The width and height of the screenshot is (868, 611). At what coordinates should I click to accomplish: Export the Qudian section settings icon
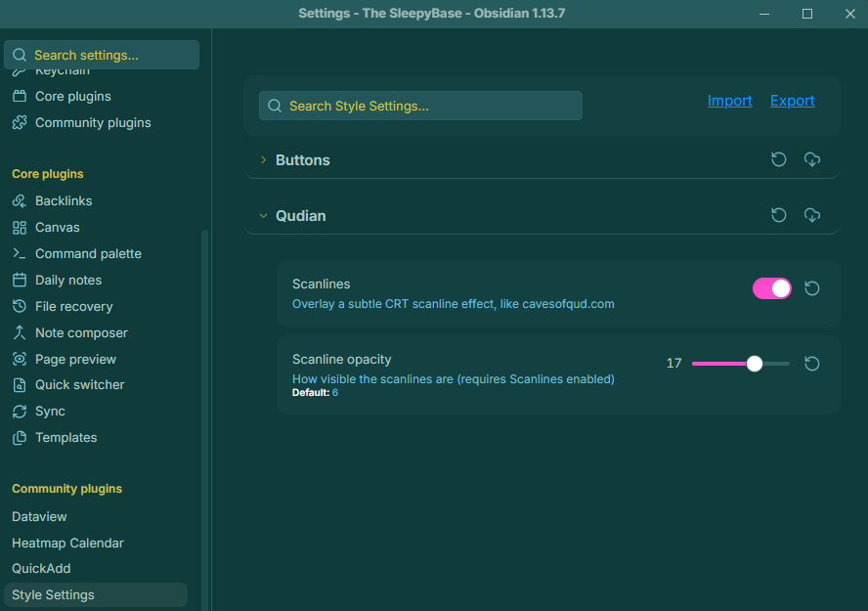pos(812,215)
